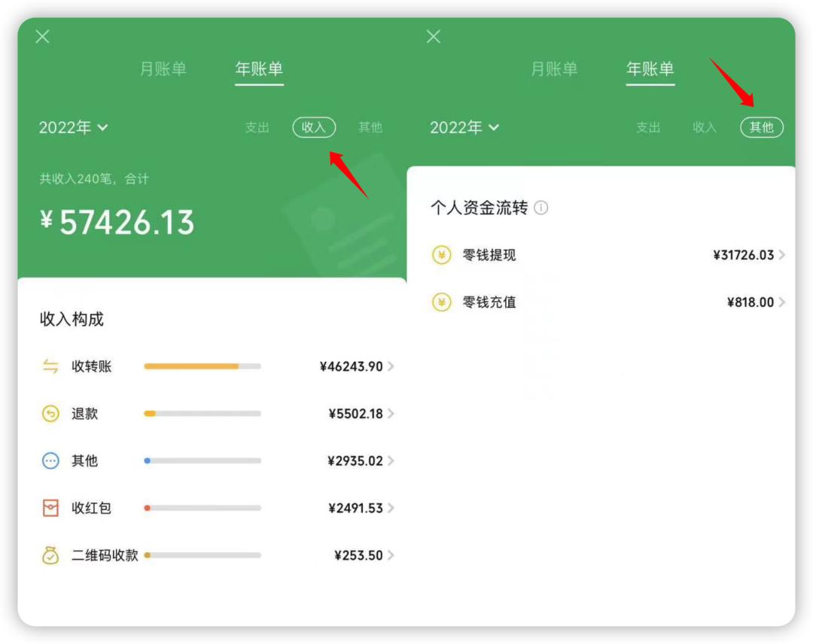Screen dimensions: 813x644
Task: Click the 零钱充值 coin icon
Action: pyautogui.click(x=441, y=302)
